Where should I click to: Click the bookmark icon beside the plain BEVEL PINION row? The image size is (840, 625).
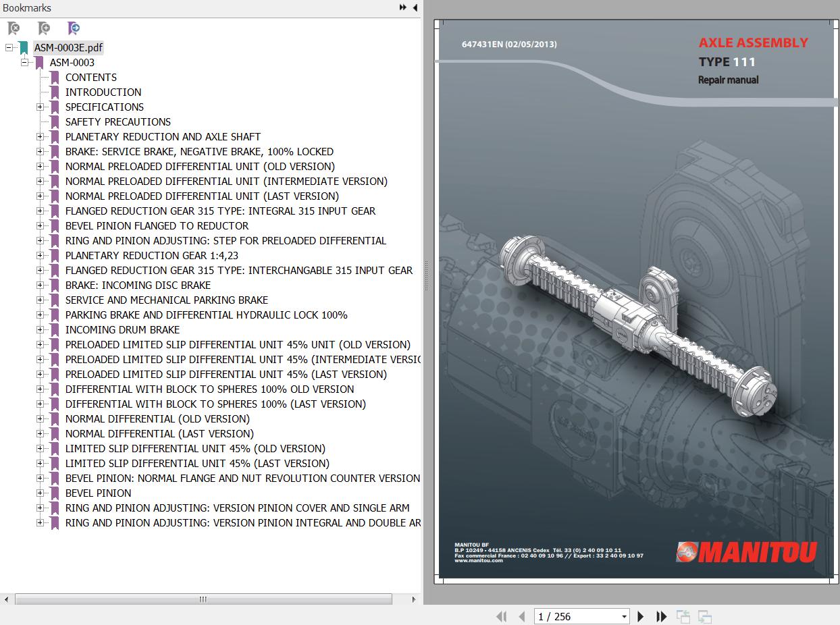(55, 493)
